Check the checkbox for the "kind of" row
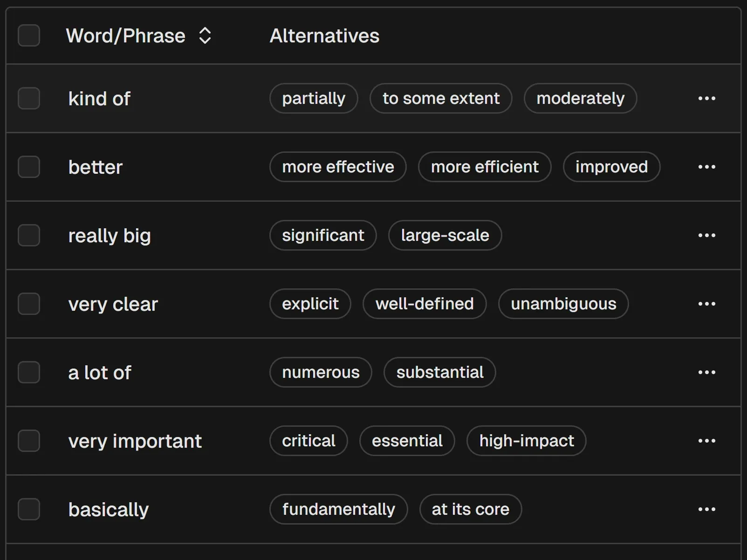The width and height of the screenshot is (747, 560). tap(29, 98)
